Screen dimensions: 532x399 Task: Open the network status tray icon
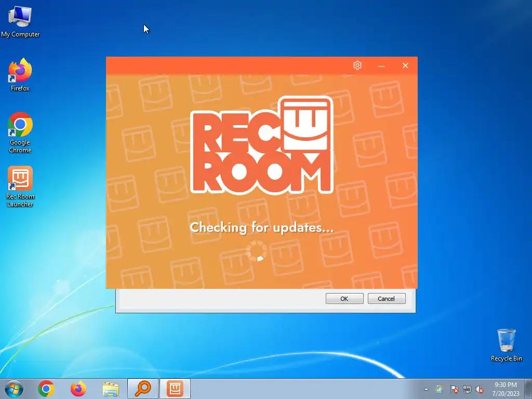coord(467,389)
